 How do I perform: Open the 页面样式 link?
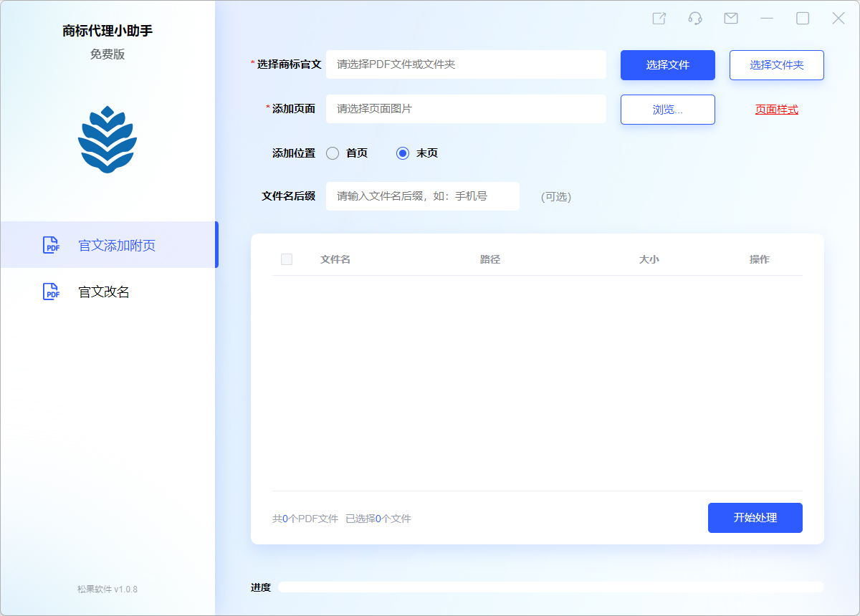pyautogui.click(x=775, y=109)
